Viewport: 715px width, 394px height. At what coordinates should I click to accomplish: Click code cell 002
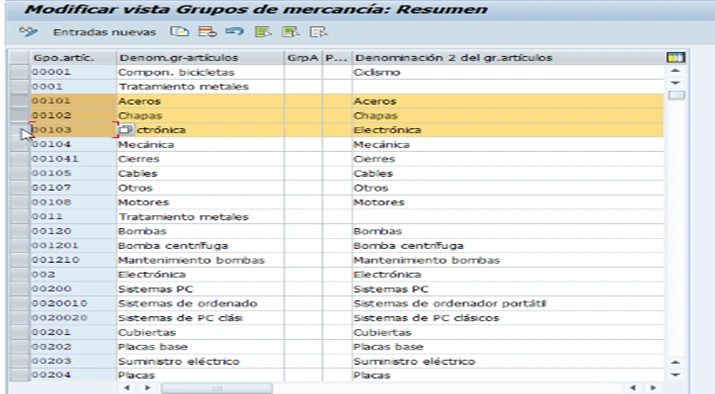[73, 275]
